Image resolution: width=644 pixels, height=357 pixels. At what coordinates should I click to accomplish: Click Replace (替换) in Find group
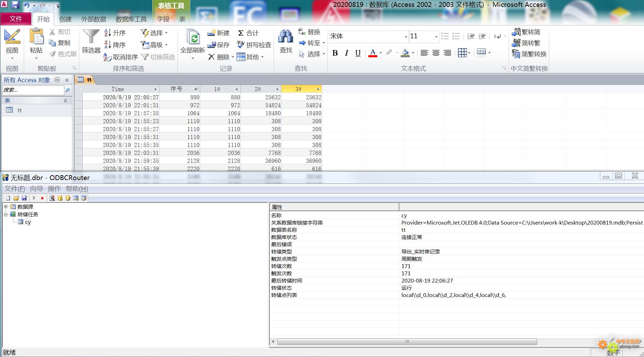tap(309, 32)
